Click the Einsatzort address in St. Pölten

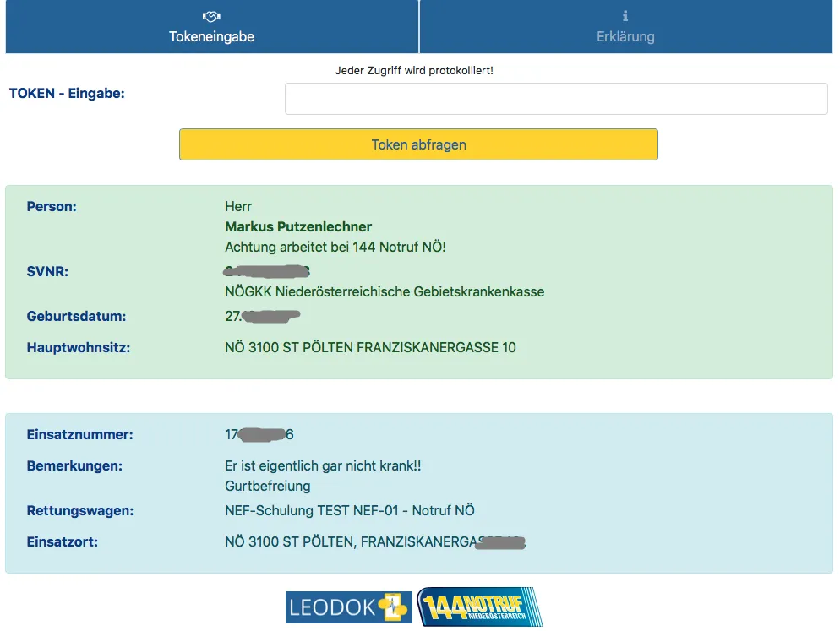pos(375,541)
